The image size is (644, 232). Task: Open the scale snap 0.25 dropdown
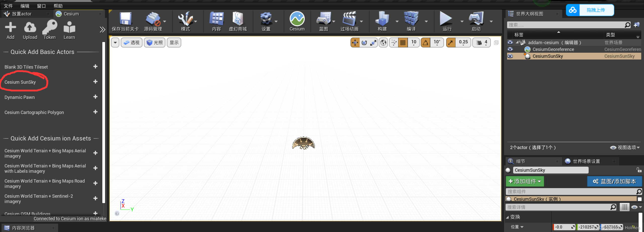tap(463, 43)
